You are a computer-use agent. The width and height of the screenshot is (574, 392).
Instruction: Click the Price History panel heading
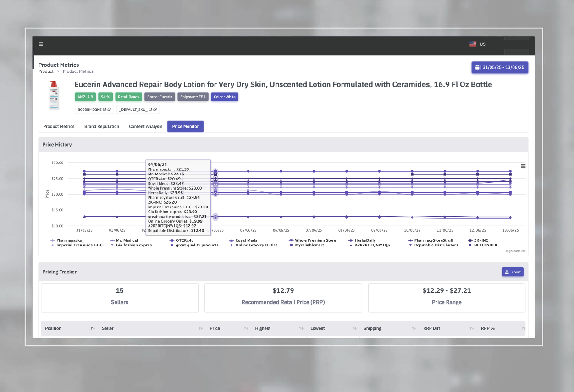click(57, 145)
